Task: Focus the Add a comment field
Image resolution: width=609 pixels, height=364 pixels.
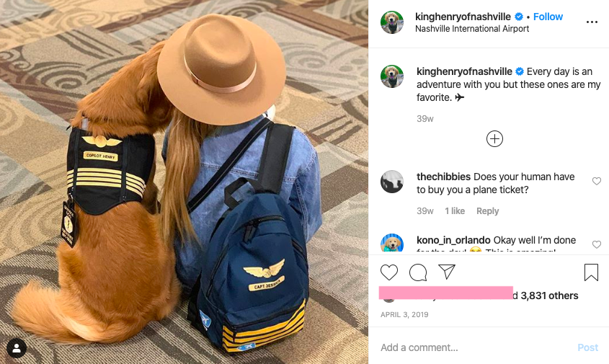Action: tap(474, 347)
